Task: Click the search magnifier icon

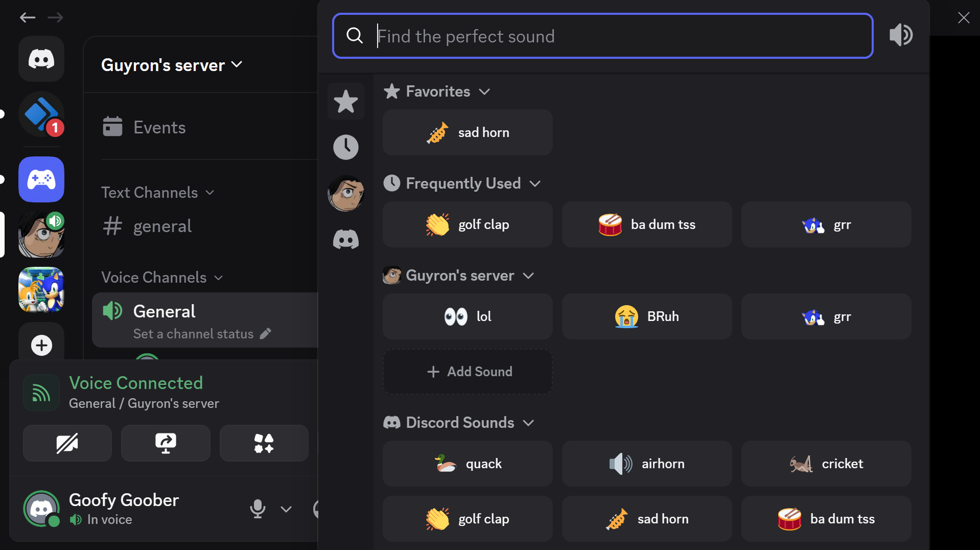Action: pos(355,36)
